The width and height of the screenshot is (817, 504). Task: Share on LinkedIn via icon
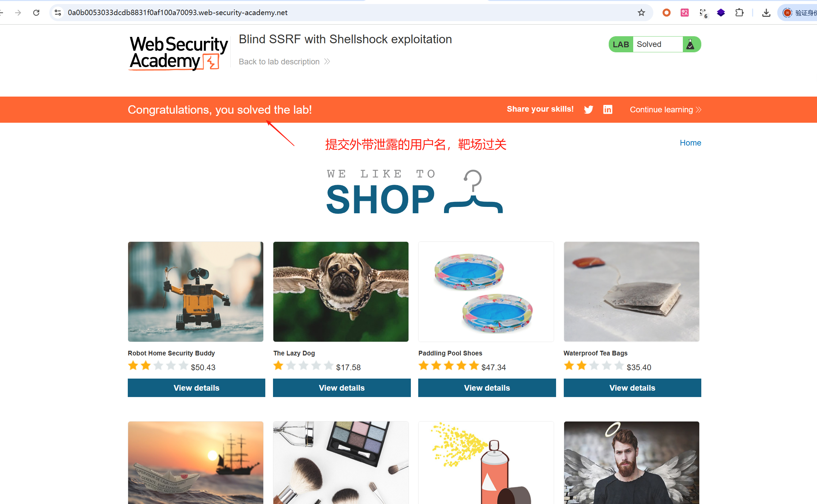pyautogui.click(x=608, y=109)
